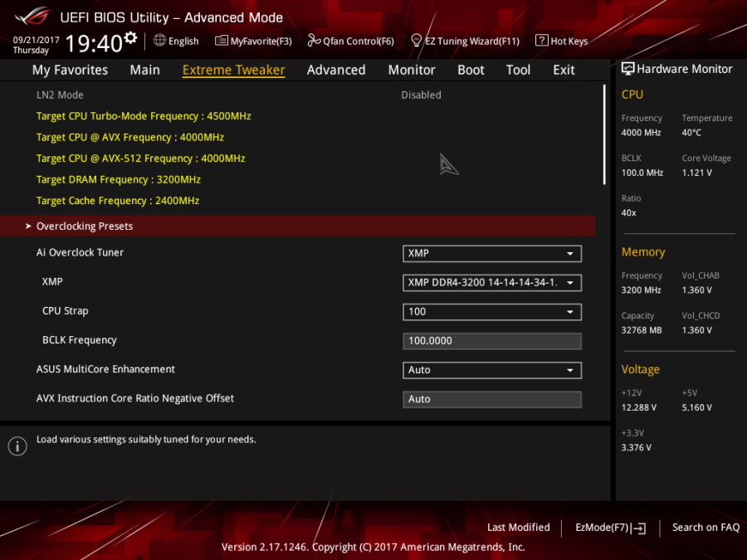Viewport: 747px width, 560px height.
Task: Click the globe language icon
Action: point(159,41)
